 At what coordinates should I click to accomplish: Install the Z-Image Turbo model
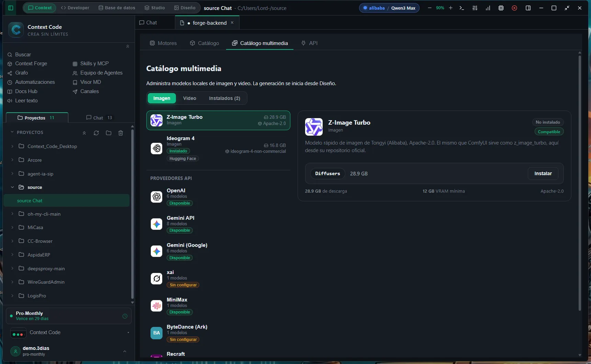coord(543,174)
